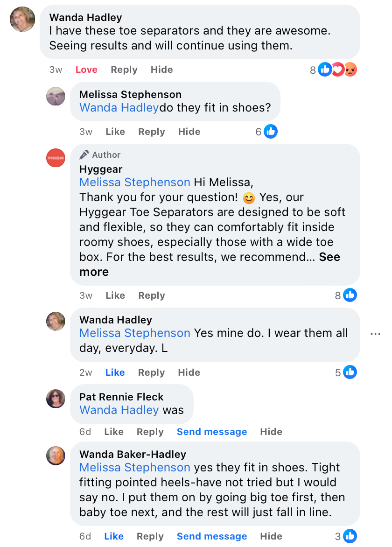Open Melissa Stephenson mention in Hyggear's reply
The height and width of the screenshot is (547, 392).
coord(135,182)
